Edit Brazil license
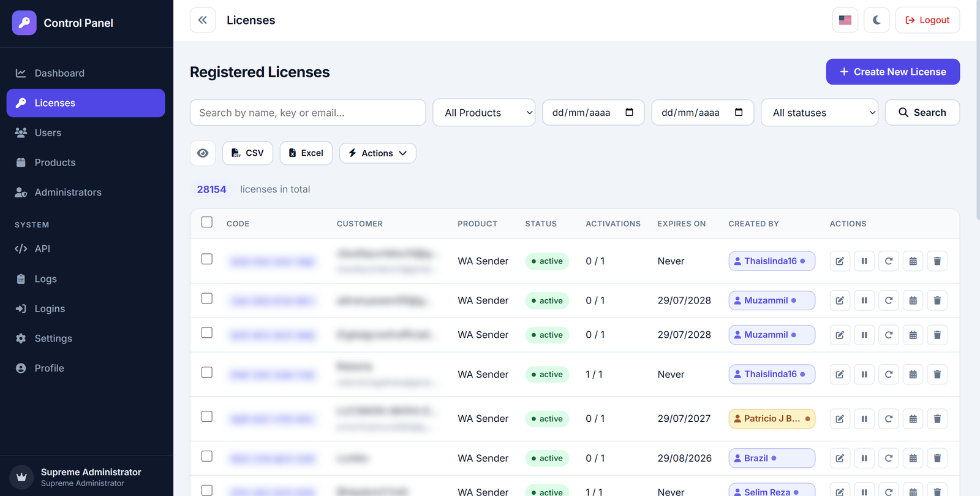Screen dimensions: 980x496 point(840,458)
